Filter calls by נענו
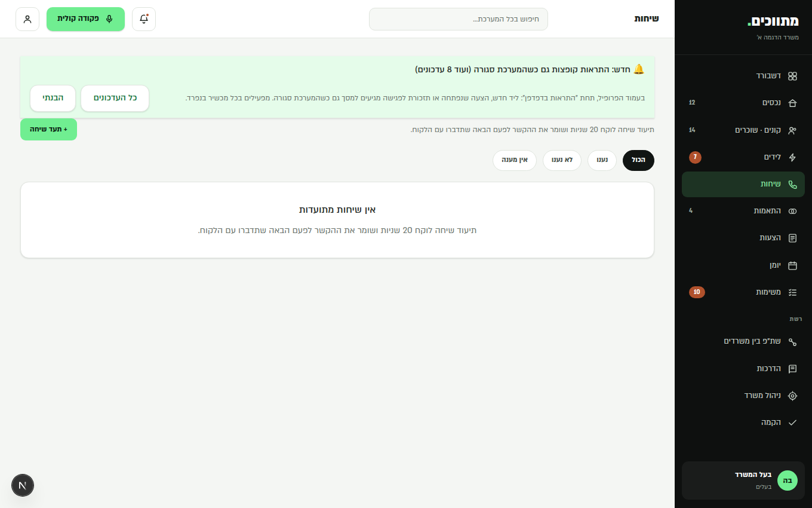 (602, 160)
